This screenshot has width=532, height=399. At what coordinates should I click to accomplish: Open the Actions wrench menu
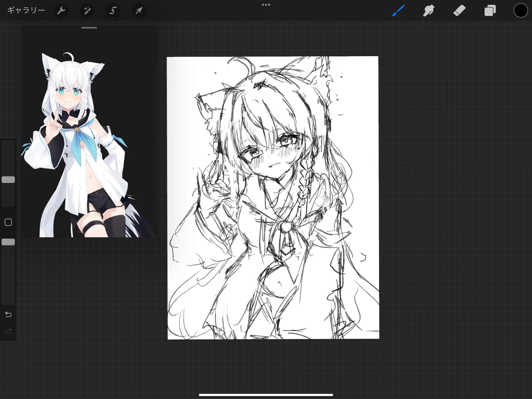(x=61, y=11)
